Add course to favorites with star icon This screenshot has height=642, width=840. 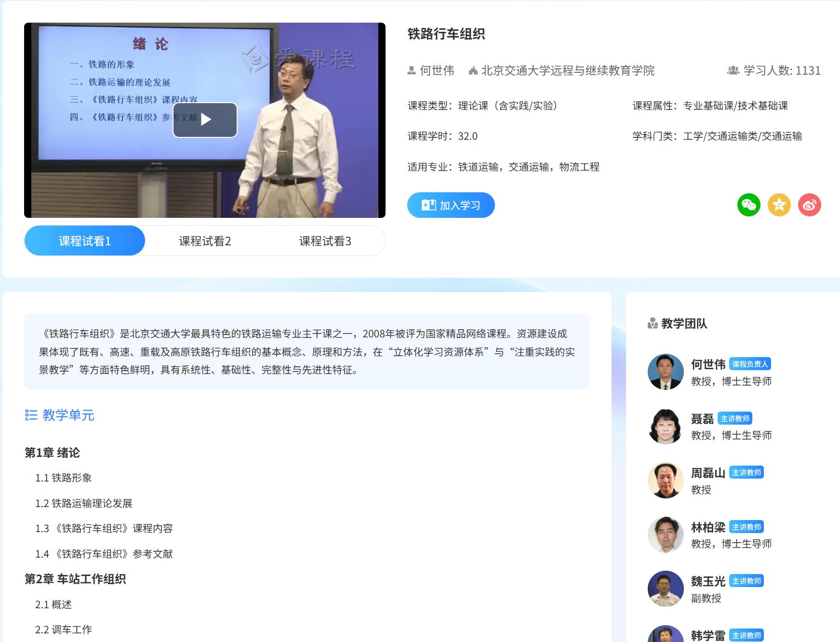pyautogui.click(x=779, y=205)
